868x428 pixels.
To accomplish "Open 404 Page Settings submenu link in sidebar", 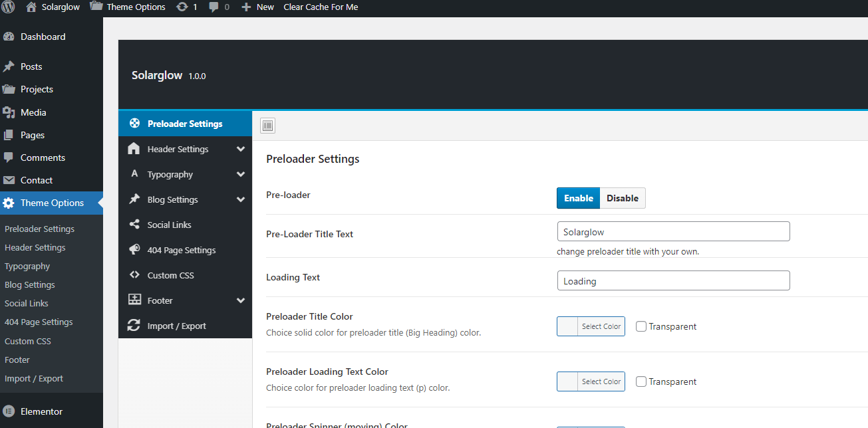I will [x=39, y=322].
